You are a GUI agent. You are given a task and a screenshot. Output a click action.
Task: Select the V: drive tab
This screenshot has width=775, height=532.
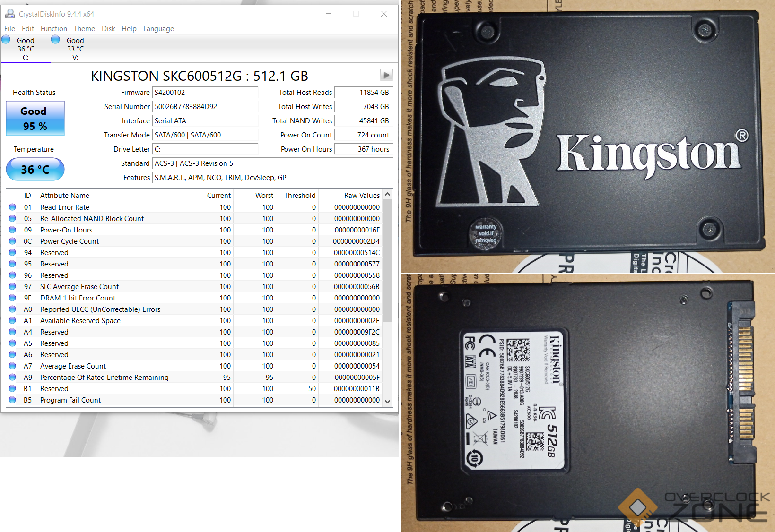(x=75, y=49)
